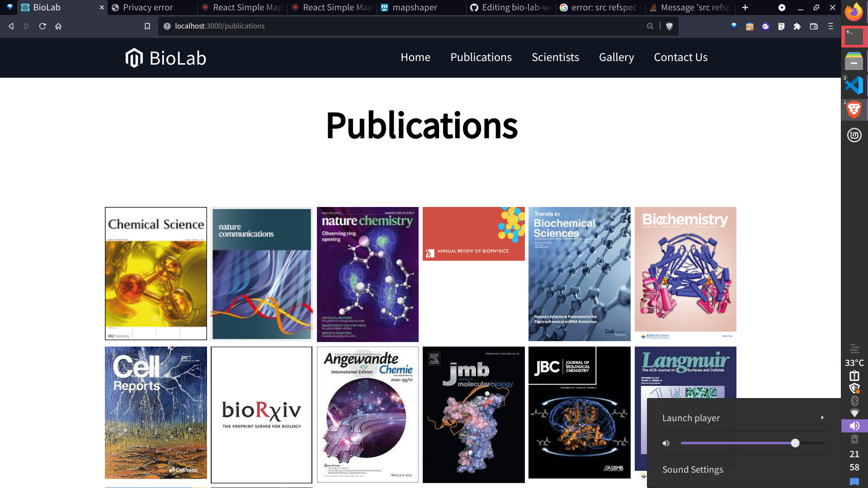Click the address bar URL
Viewport: 868px width, 488px height.
[220, 26]
